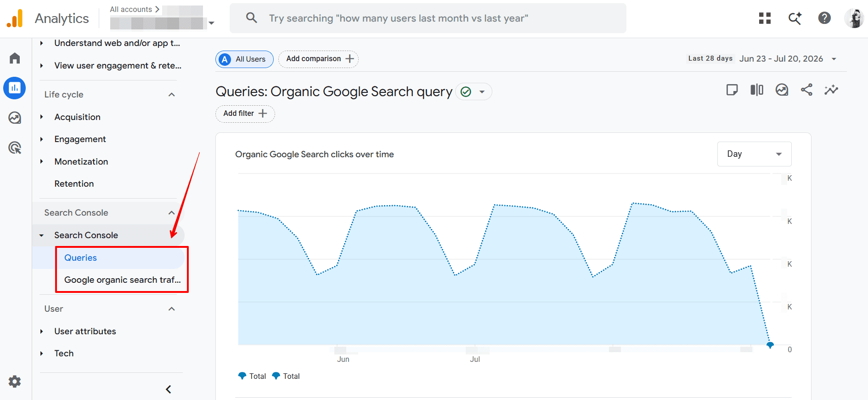
Task: Click the Add comparison button
Action: (318, 59)
